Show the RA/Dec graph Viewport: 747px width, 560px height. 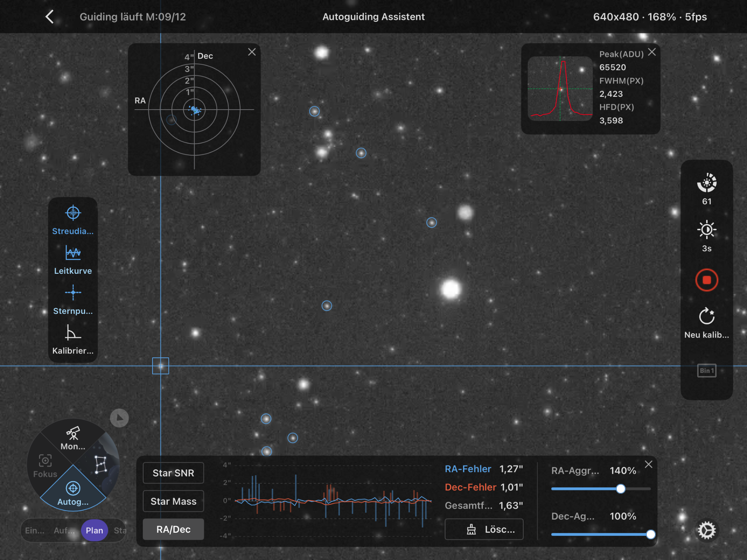(173, 529)
